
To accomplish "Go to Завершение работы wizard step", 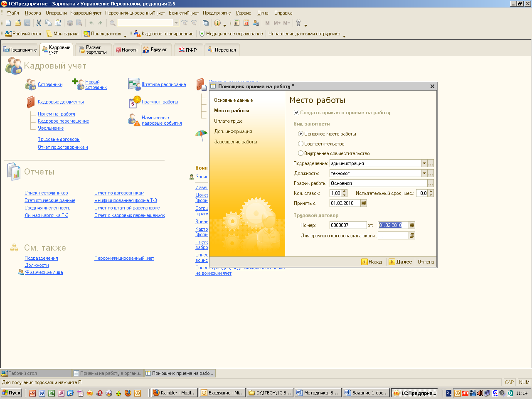I will [x=236, y=142].
